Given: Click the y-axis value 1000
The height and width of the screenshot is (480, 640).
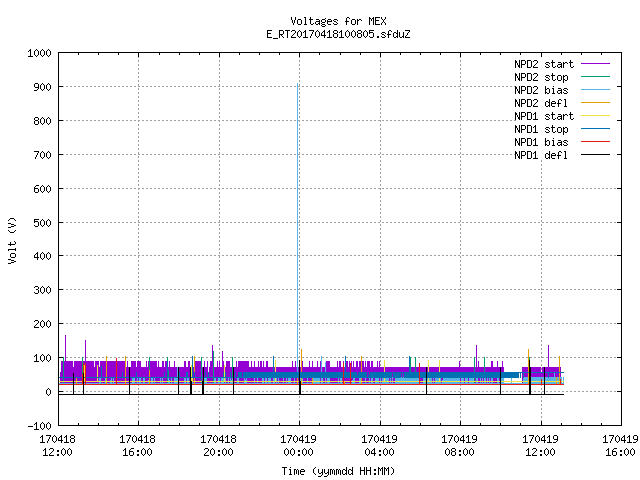Looking at the screenshot, I should coord(39,53).
